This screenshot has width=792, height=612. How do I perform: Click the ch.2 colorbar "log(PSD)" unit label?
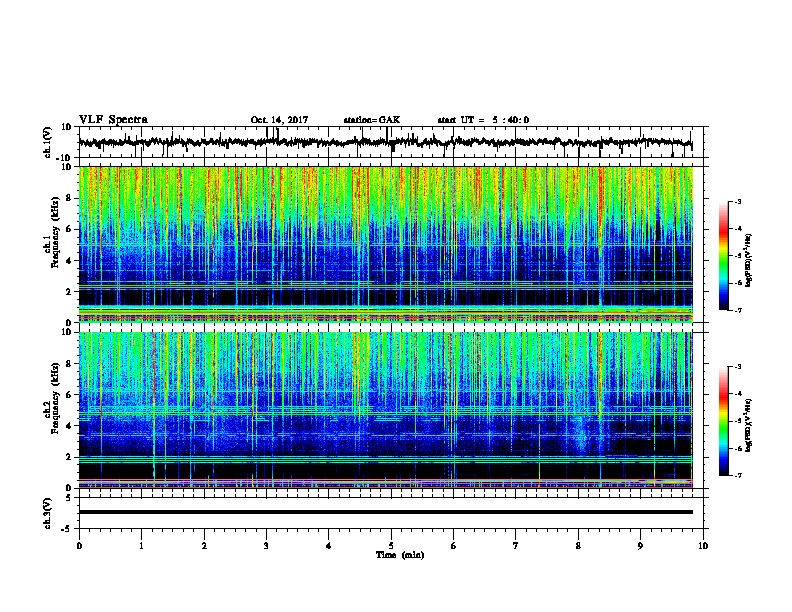pos(749,426)
